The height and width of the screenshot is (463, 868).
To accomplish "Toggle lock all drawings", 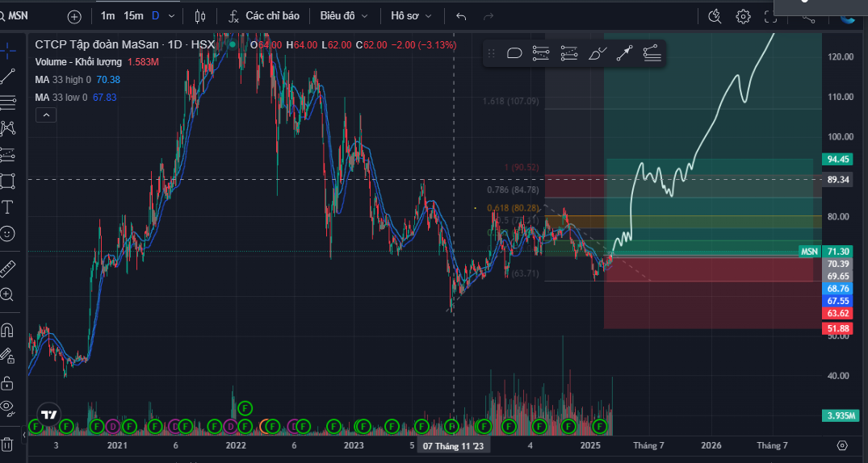I will (x=7, y=383).
